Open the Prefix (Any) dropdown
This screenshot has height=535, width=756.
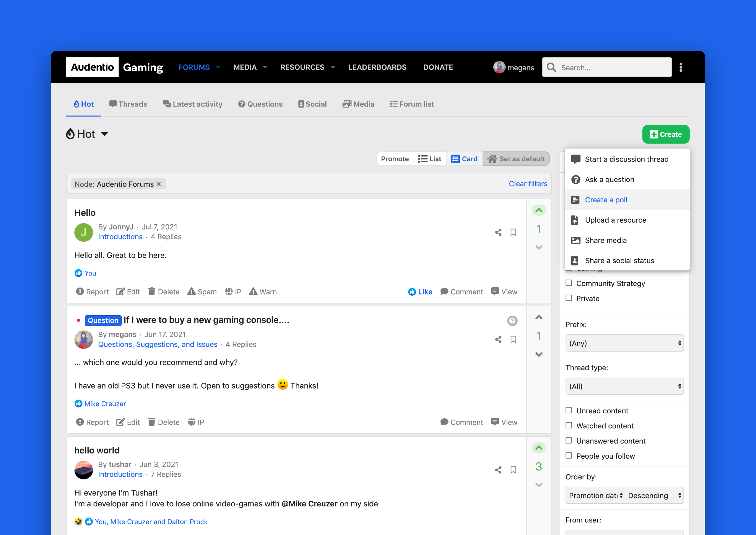(x=624, y=343)
